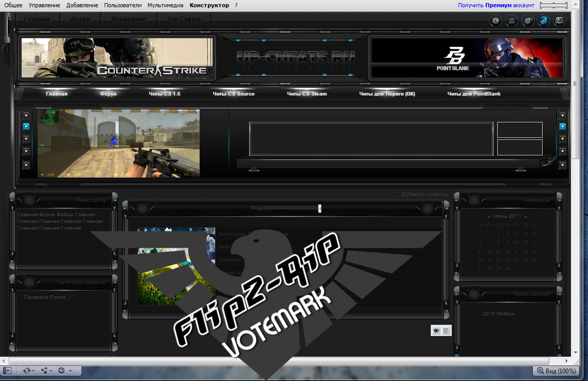The image size is (588, 381).
Task: Select day 30 in the calendar
Action: (508, 269)
